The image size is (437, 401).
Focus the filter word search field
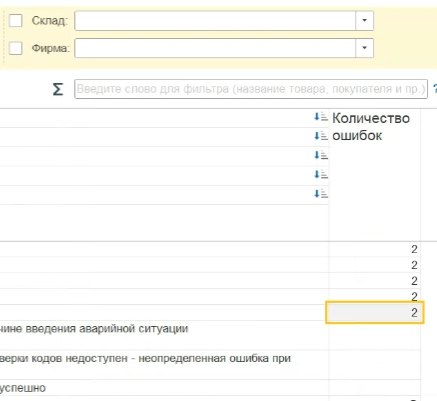(251, 89)
